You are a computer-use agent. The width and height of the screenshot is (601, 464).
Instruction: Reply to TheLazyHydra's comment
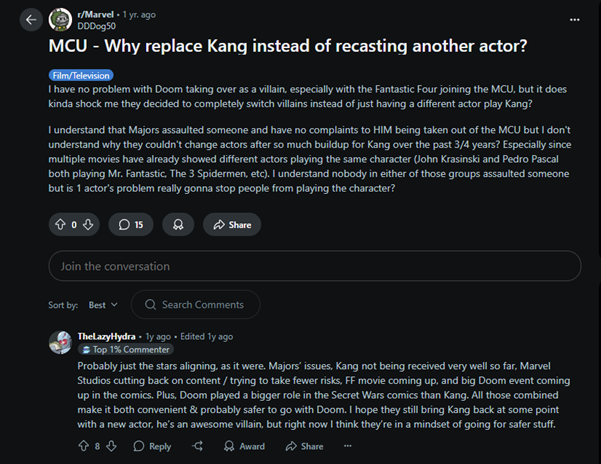152,446
